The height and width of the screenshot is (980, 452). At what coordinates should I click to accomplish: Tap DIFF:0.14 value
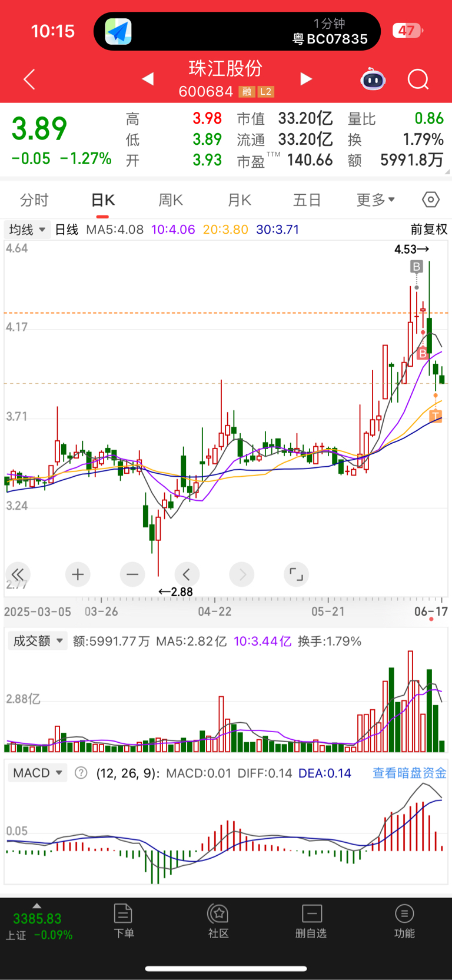pyautogui.click(x=265, y=773)
